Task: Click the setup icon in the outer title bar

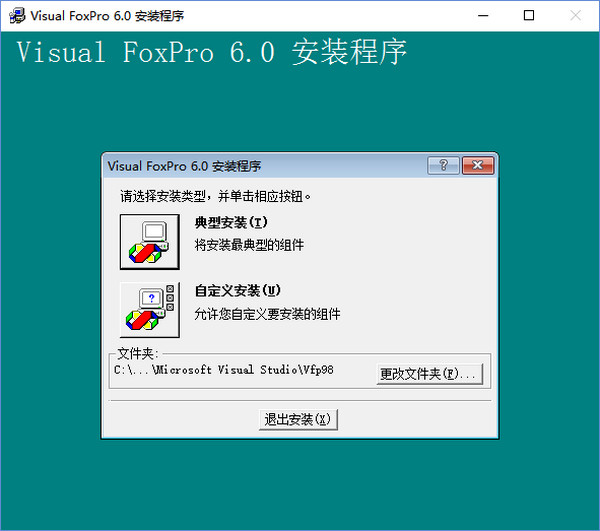Action: [x=17, y=16]
